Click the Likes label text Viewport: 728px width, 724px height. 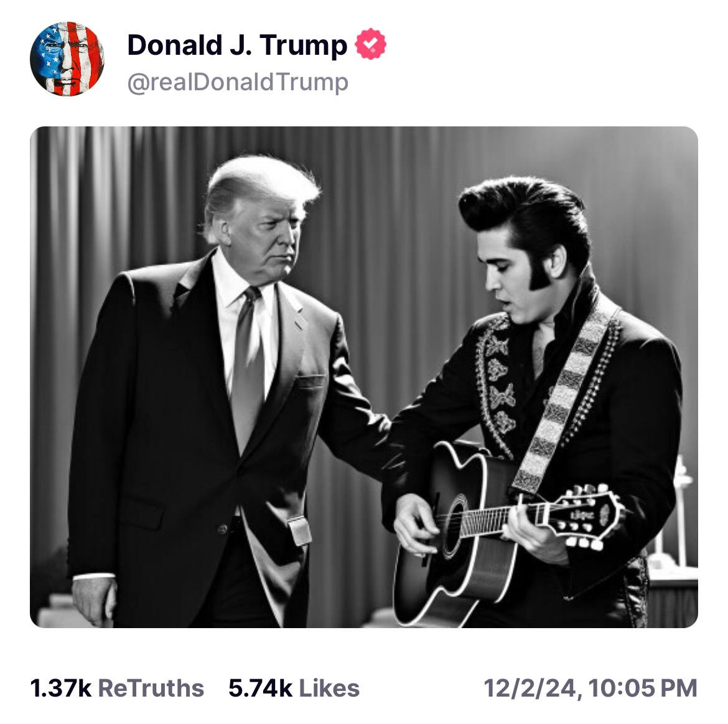(x=329, y=688)
